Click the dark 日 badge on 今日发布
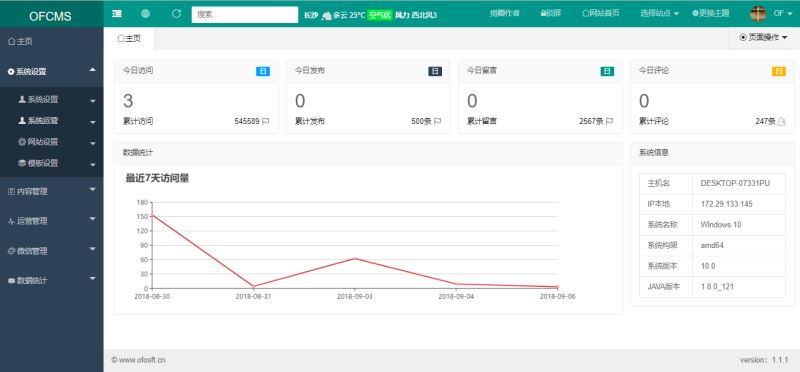 [435, 71]
